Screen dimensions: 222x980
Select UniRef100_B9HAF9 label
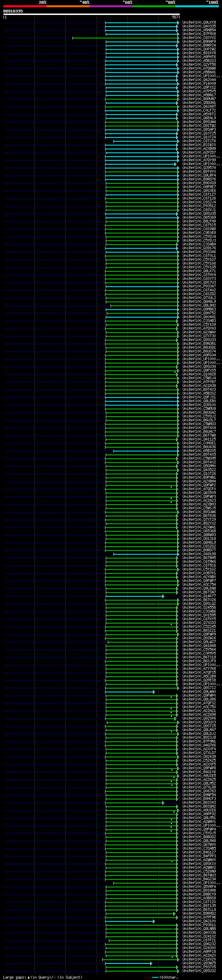[199, 41]
